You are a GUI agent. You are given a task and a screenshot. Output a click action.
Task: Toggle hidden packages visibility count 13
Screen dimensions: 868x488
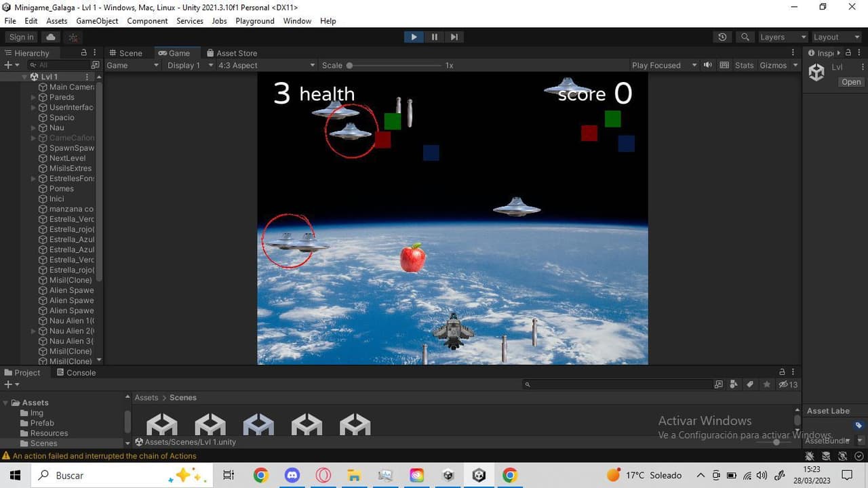pos(788,384)
